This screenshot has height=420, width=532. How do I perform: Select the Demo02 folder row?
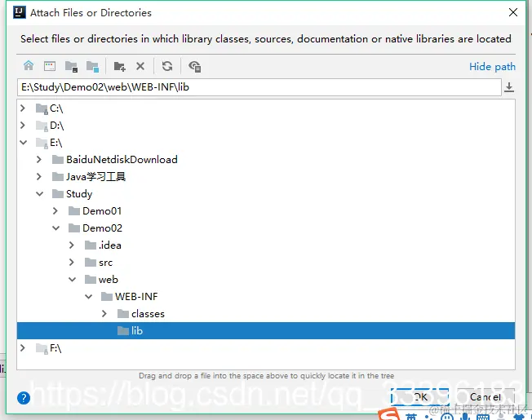click(266, 228)
